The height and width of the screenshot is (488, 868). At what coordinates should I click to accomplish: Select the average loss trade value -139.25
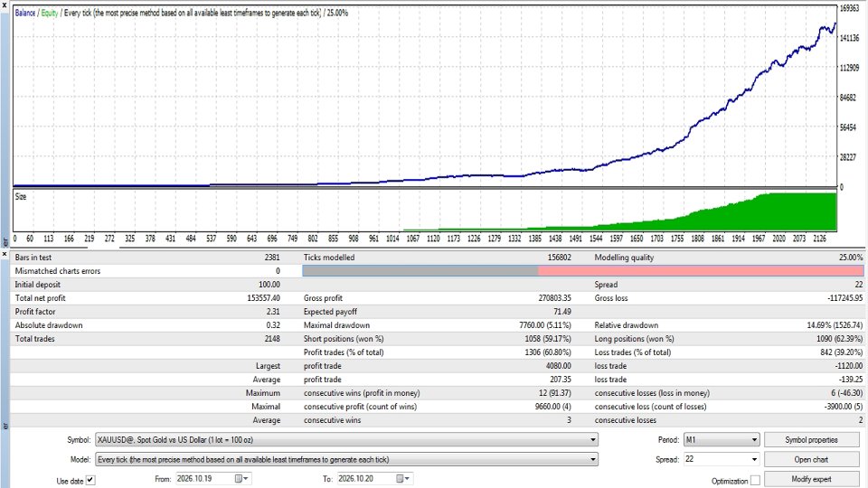pyautogui.click(x=851, y=380)
